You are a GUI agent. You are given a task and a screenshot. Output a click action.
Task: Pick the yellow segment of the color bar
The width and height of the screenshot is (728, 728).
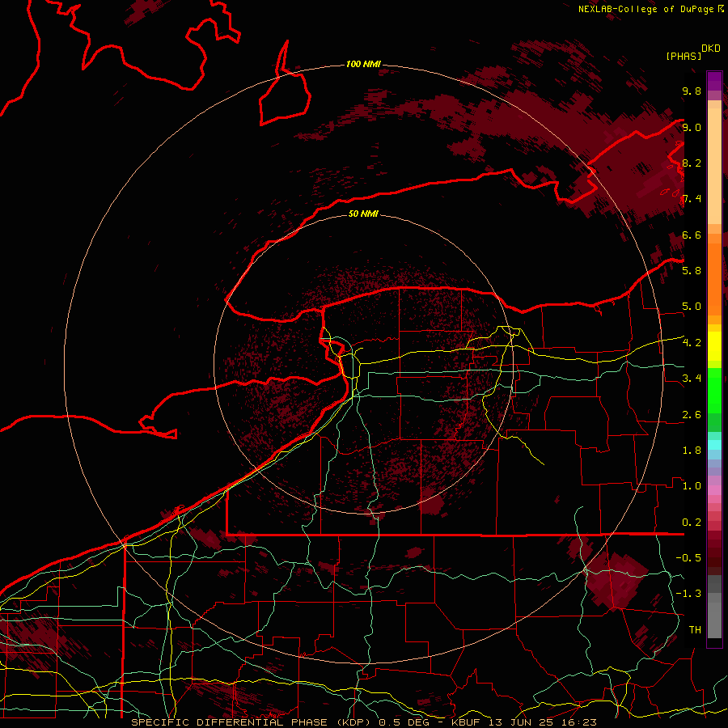[714, 346]
